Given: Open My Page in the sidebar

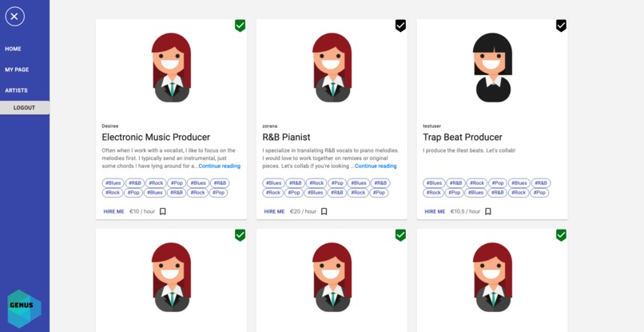Looking at the screenshot, I should click(17, 70).
